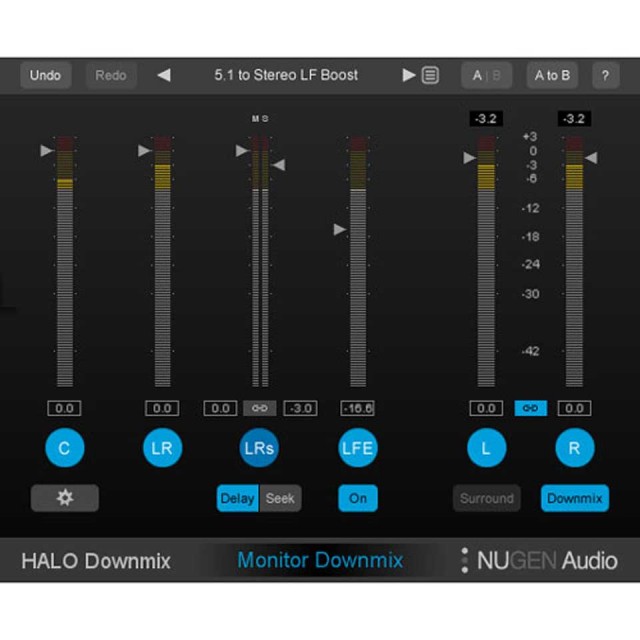The image size is (640, 640).
Task: Click the L output fader triangle
Action: [469, 158]
